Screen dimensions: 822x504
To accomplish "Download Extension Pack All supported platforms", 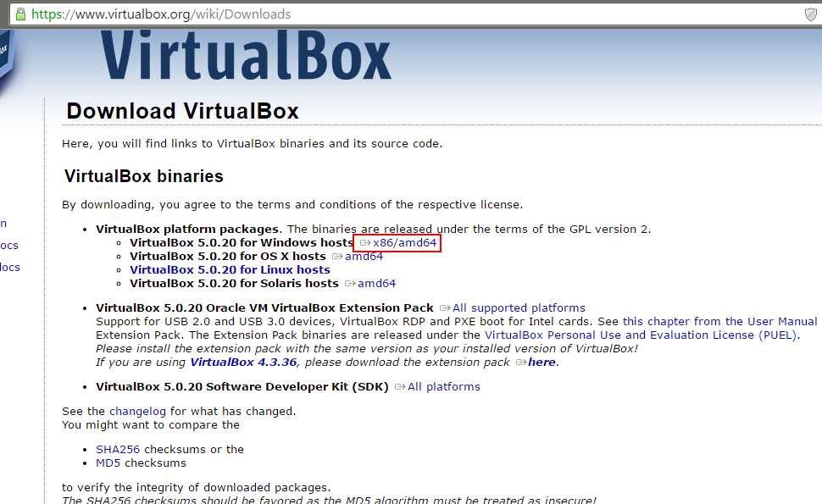I will tap(519, 308).
